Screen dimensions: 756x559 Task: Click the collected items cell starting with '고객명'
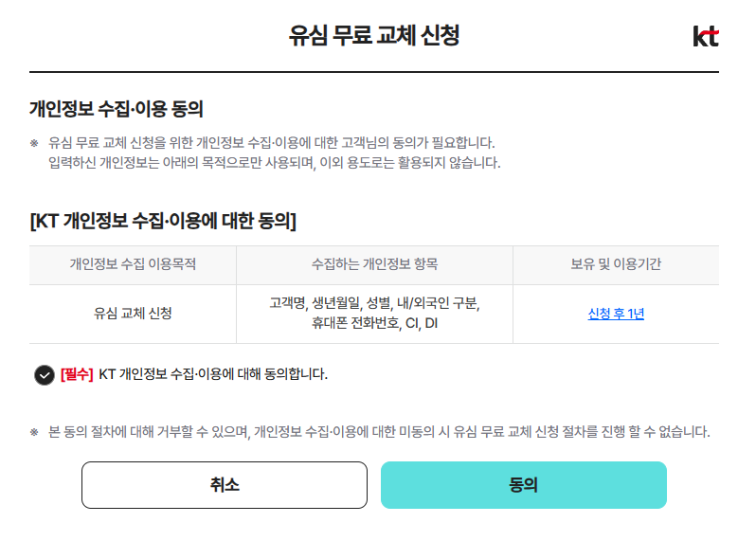click(x=374, y=314)
